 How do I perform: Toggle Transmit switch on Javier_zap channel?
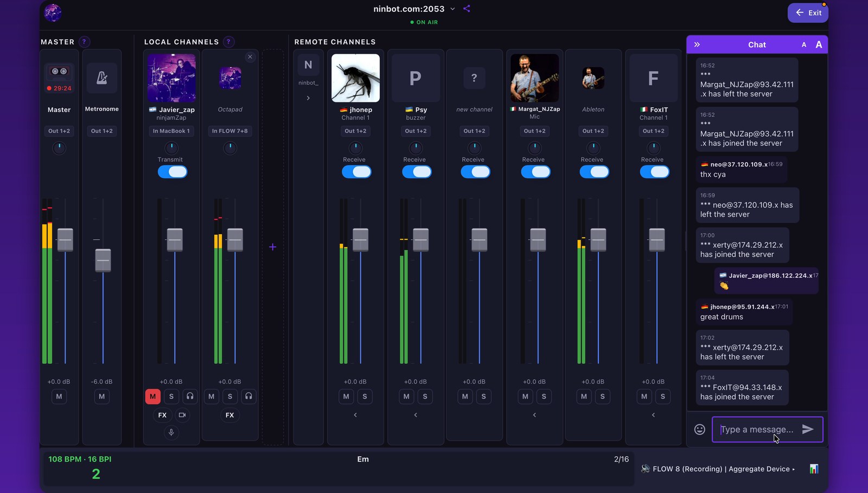click(173, 172)
